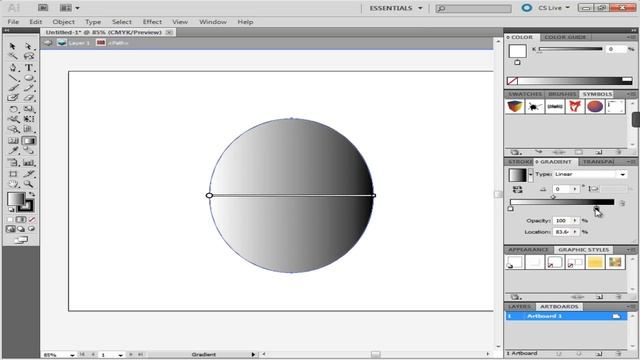Open the CS Live dropdown
Screen dimensions: 640x360
pyautogui.click(x=553, y=8)
